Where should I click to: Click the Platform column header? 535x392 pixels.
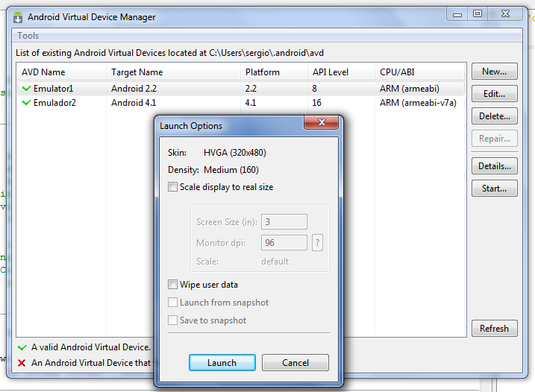(275, 72)
